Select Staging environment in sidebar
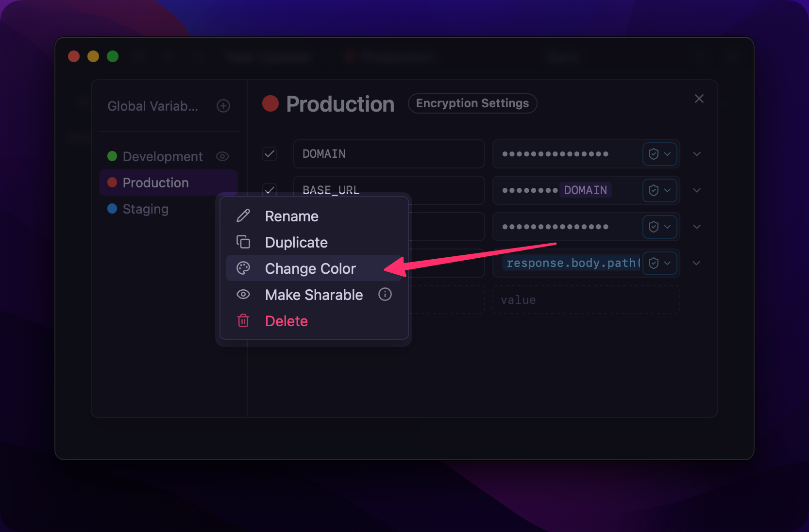Screen dimensions: 809x532 pyautogui.click(x=145, y=209)
